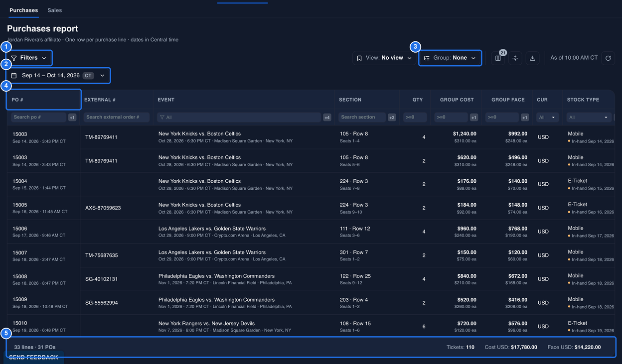The image size is (622, 364).
Task: Click As of 10:00 AM CT timestamp
Action: [x=574, y=58]
